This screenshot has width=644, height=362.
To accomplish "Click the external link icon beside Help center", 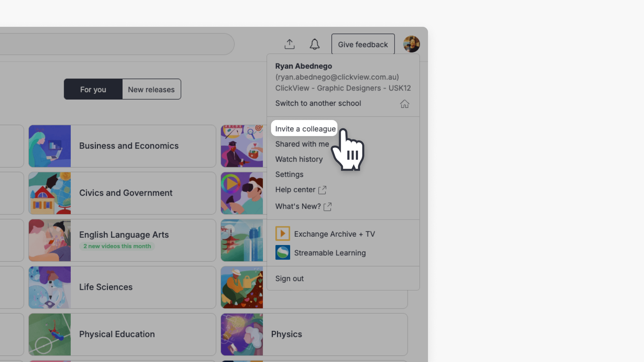I will coord(322,190).
